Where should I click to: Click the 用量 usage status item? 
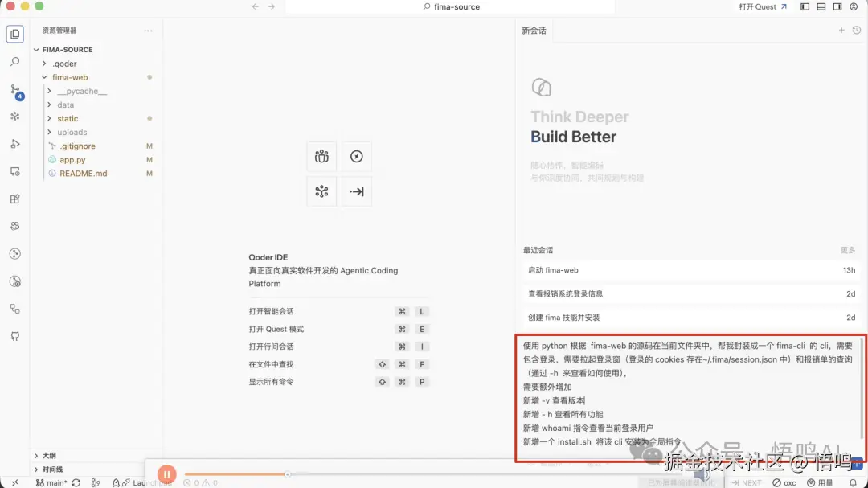820,482
